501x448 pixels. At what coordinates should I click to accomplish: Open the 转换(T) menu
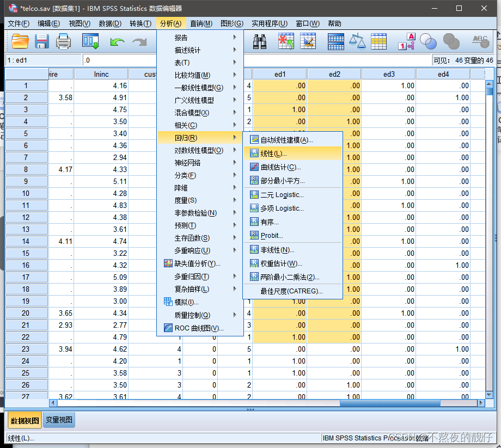point(140,23)
